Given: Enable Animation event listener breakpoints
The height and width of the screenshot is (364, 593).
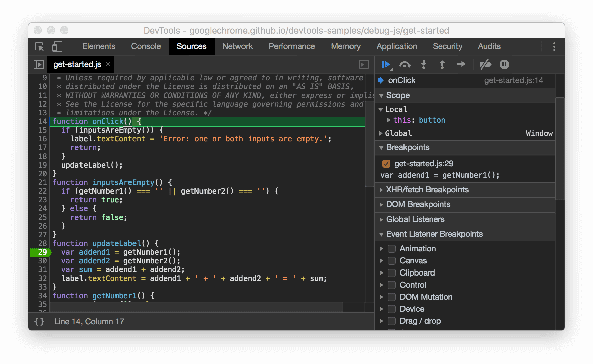Looking at the screenshot, I should click(x=391, y=248).
